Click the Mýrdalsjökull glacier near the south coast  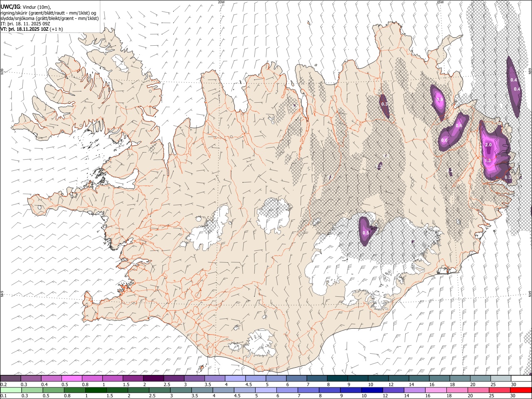pos(261,343)
